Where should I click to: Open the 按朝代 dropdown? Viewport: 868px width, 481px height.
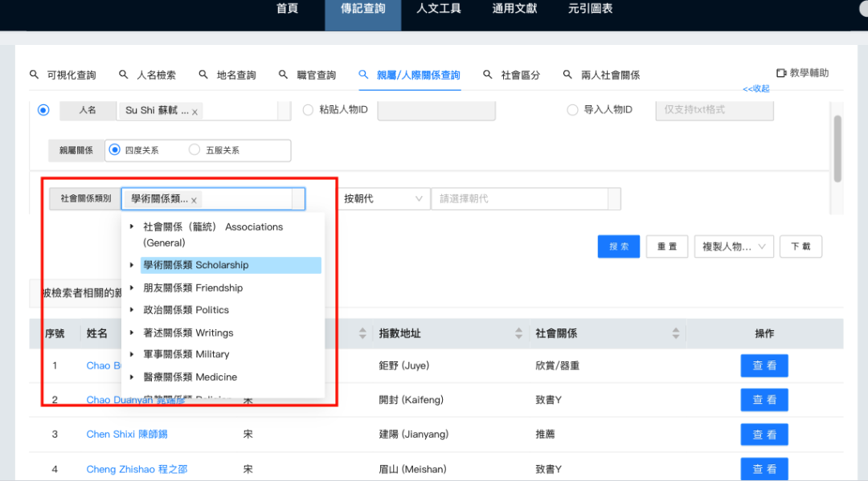click(384, 197)
